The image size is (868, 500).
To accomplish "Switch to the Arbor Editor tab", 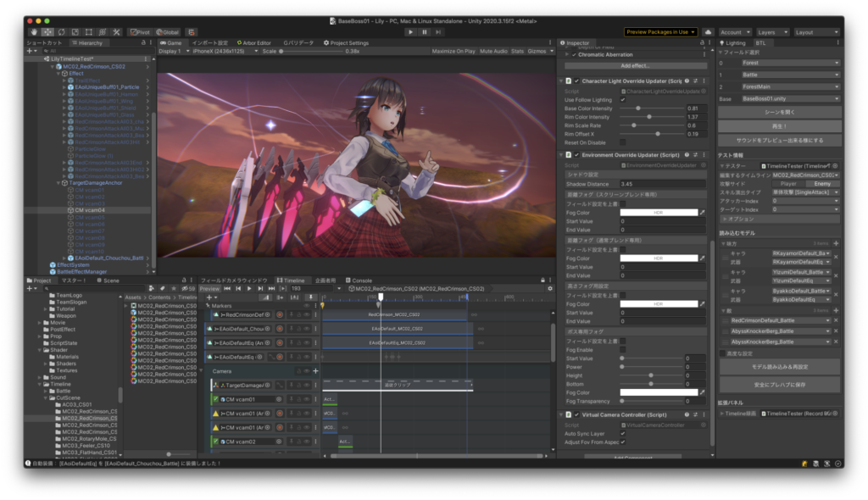I will click(253, 42).
